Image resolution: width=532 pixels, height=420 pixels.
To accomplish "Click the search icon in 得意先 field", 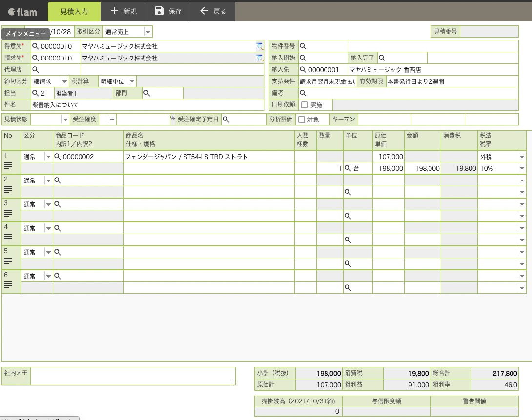I will (35, 46).
